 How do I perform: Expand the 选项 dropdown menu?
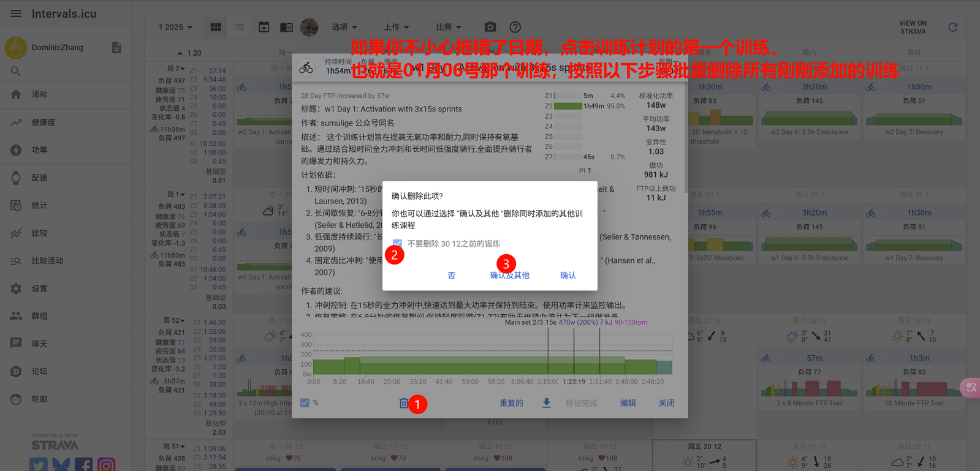344,27
